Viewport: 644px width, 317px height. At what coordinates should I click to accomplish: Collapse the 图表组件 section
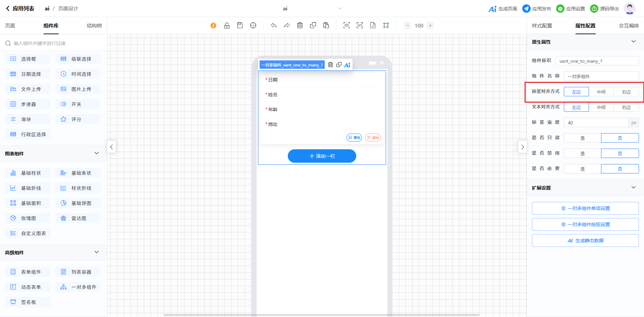(97, 153)
